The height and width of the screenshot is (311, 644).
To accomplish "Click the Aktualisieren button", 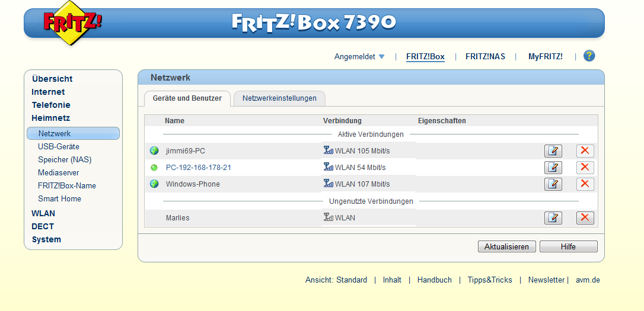I will [x=507, y=246].
